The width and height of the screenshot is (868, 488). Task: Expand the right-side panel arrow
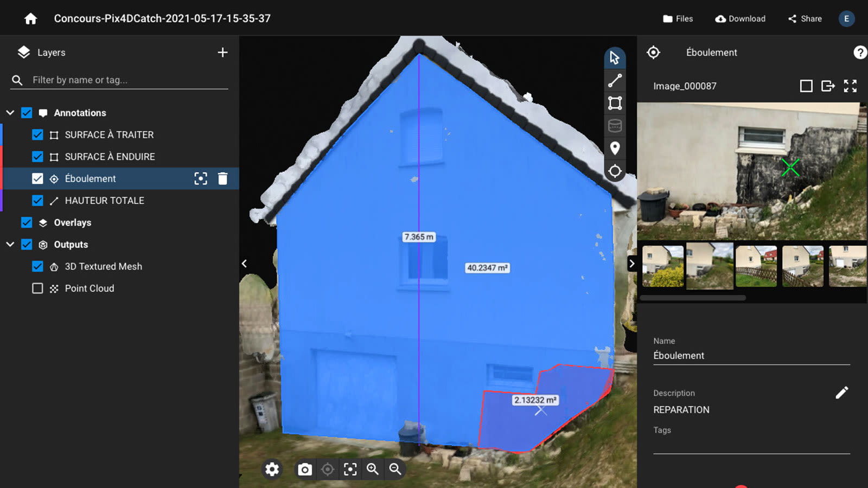[631, 263]
